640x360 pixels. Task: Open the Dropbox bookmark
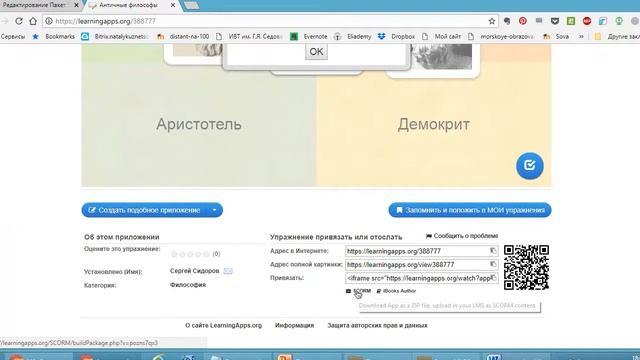tap(396, 36)
